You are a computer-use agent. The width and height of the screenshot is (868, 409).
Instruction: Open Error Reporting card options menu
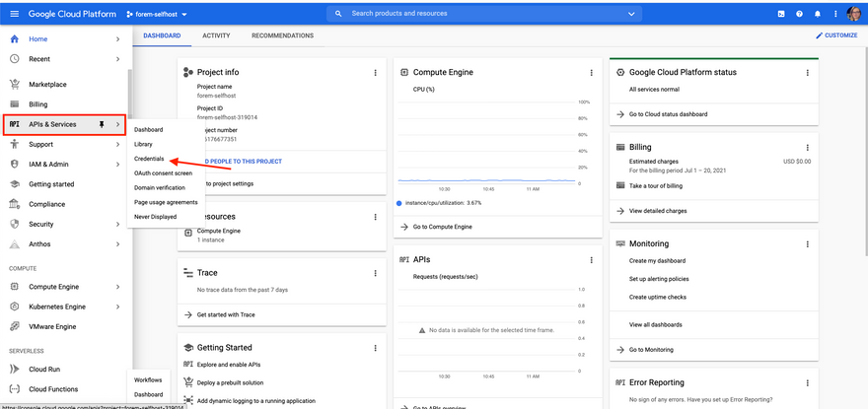(807, 383)
